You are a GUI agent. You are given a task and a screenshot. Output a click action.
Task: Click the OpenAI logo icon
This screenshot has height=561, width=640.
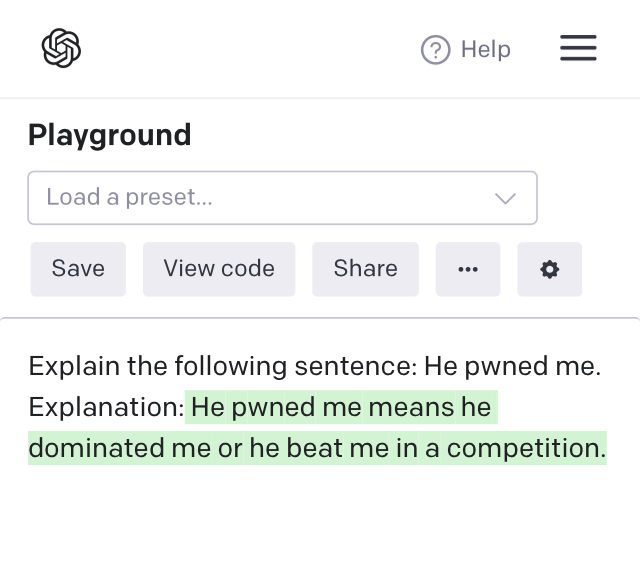point(61,48)
